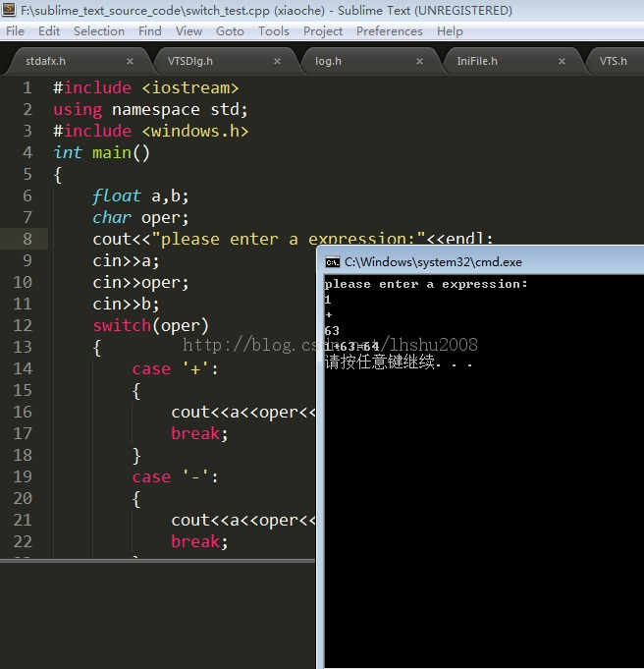
Task: Click the Sublime Text icon in title bar
Action: tap(10, 11)
